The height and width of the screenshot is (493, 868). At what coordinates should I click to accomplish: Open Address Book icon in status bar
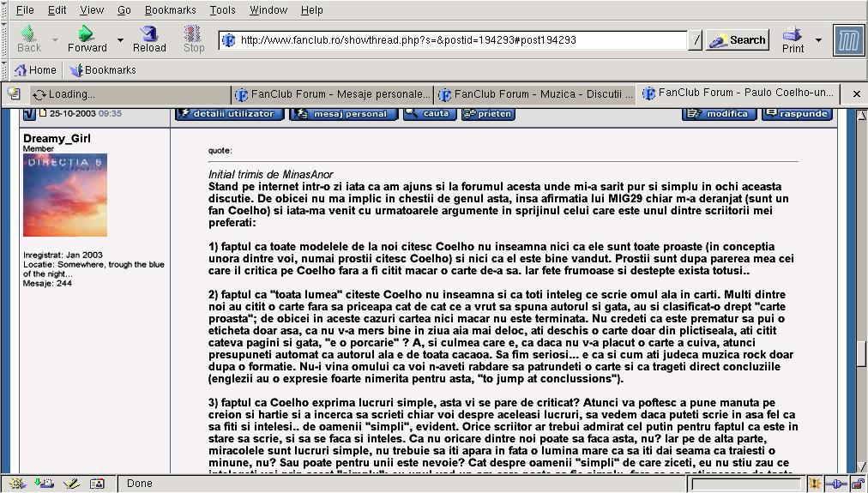pos(97,484)
